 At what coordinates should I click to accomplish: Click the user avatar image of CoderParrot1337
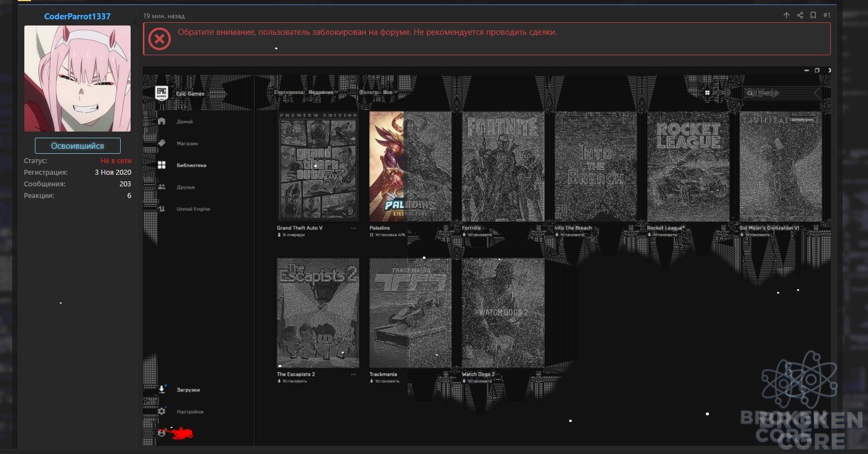[77, 79]
